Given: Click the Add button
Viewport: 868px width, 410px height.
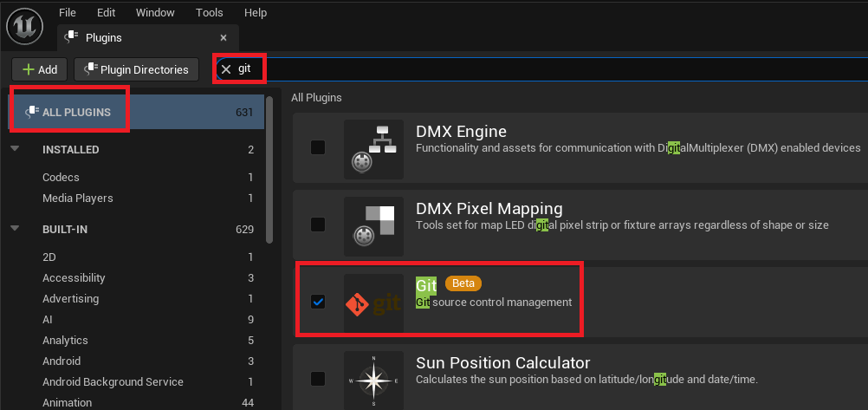Looking at the screenshot, I should coord(39,70).
